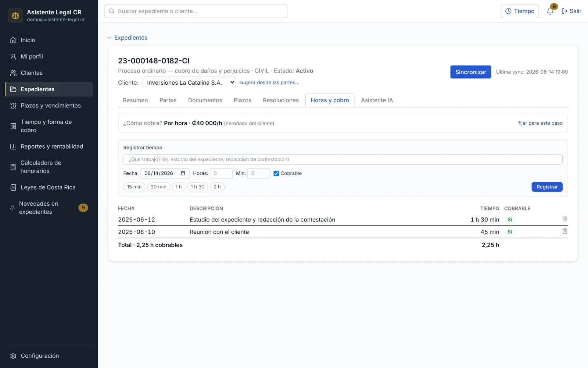Open Plazos y vencimientos in sidebar

(49, 106)
